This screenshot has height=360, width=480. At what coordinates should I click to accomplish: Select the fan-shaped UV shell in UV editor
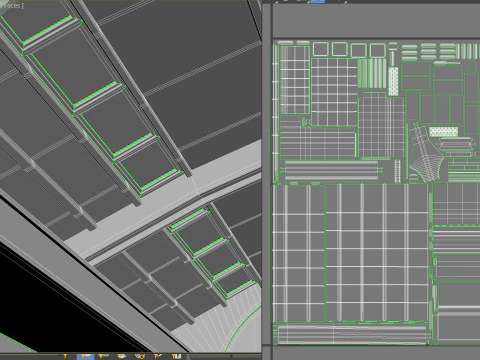426,153
